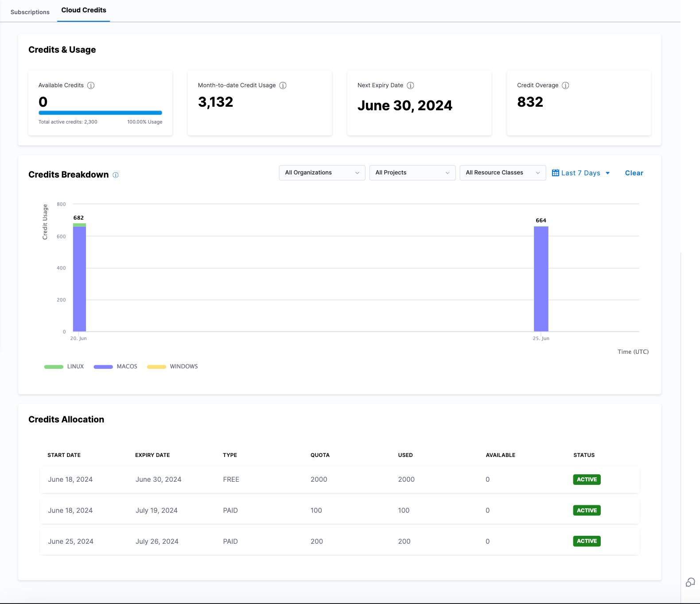This screenshot has height=604, width=700.
Task: Clear the breakdown filters
Action: point(634,173)
